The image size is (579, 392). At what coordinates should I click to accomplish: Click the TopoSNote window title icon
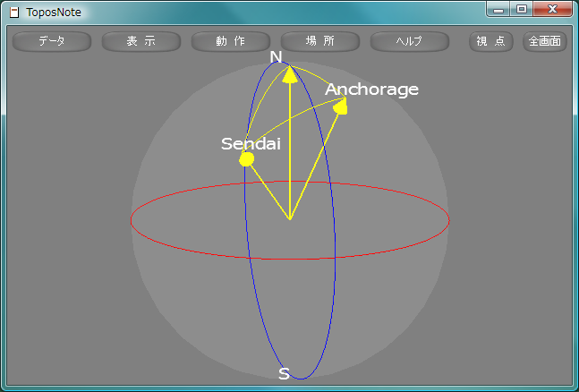14,13
